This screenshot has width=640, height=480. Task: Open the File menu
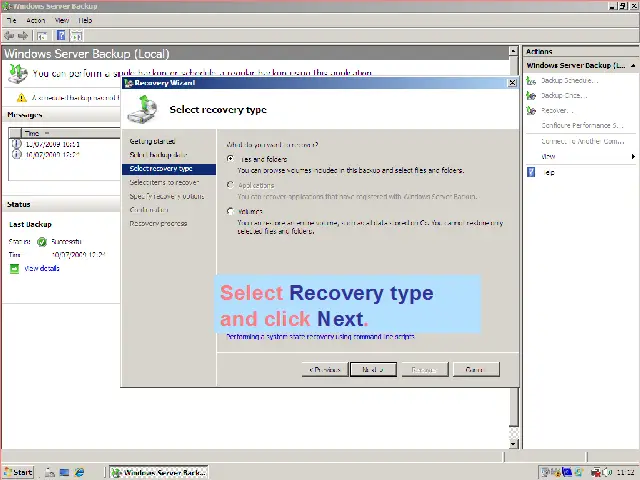pos(12,20)
